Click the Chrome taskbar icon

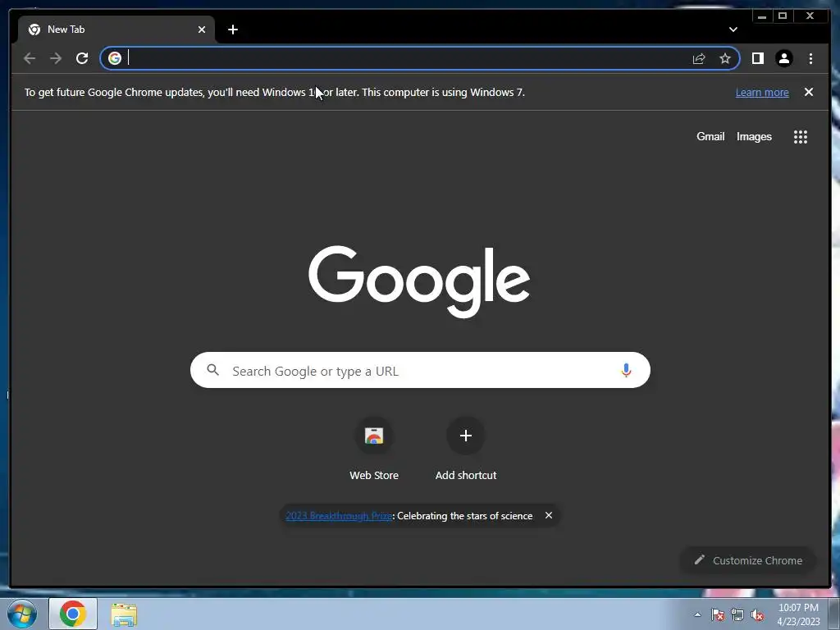point(73,614)
